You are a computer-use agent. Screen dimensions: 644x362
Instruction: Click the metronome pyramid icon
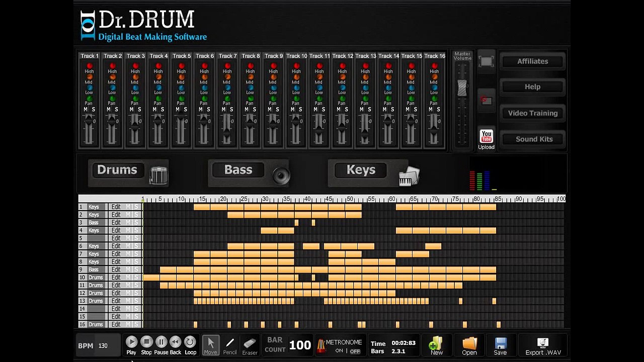320,345
